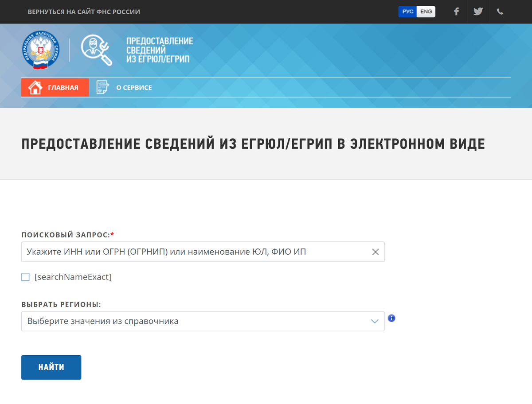Open the Facebook page icon
Screen dimensions: 532x404
(x=456, y=12)
